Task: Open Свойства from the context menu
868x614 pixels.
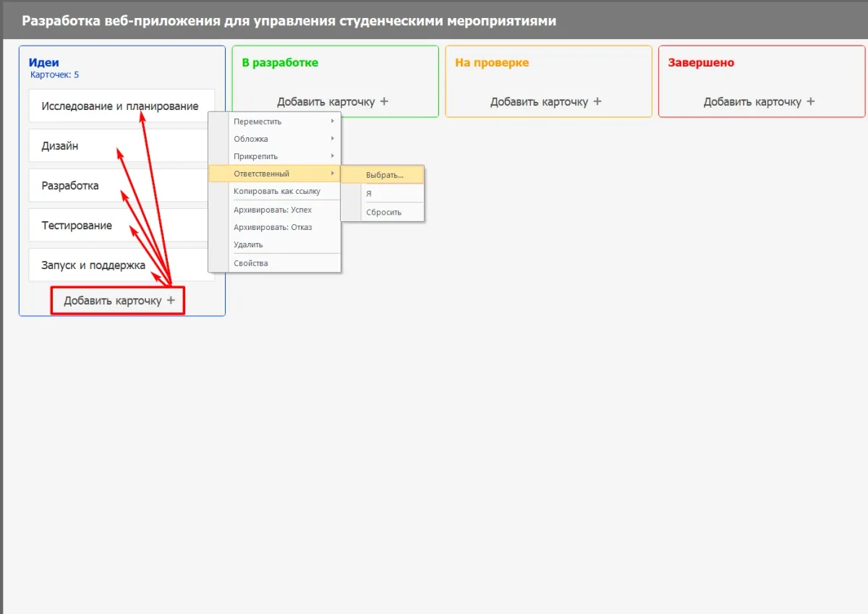Action: coord(251,263)
